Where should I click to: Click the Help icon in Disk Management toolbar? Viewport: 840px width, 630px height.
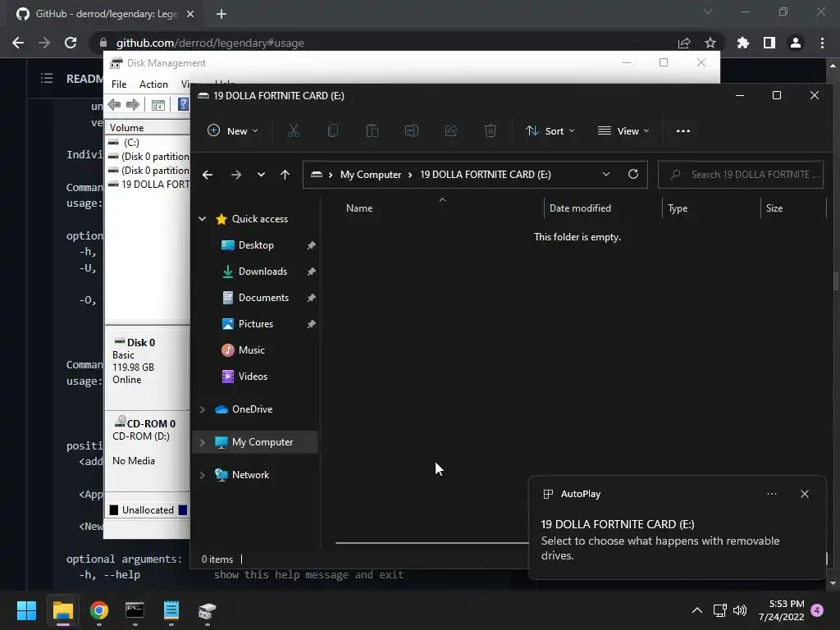[183, 104]
